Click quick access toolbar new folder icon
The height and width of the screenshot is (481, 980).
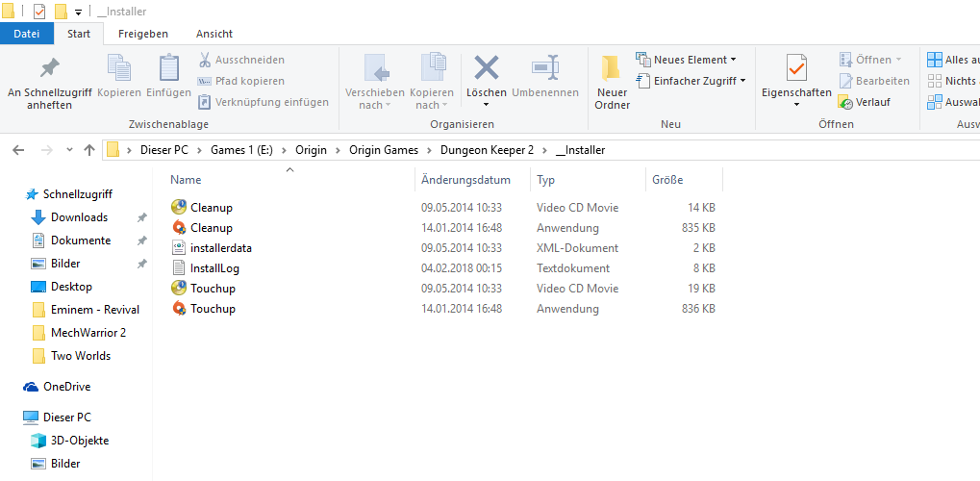(61, 12)
